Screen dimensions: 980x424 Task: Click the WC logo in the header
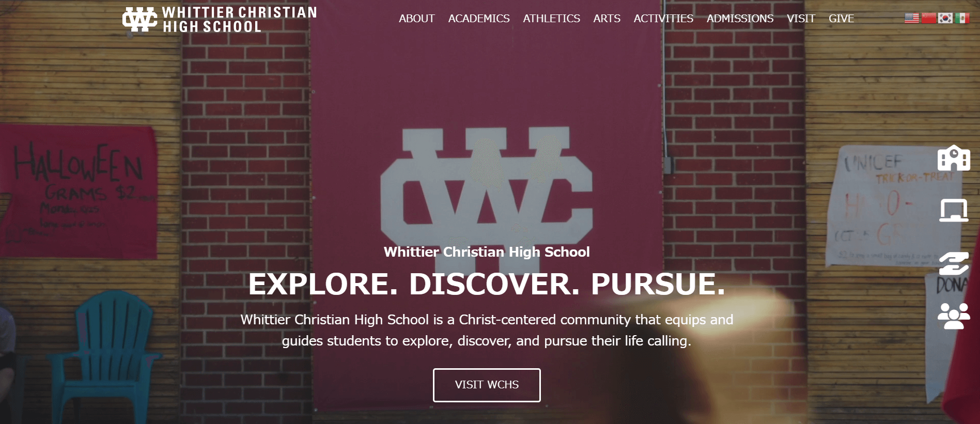click(139, 20)
